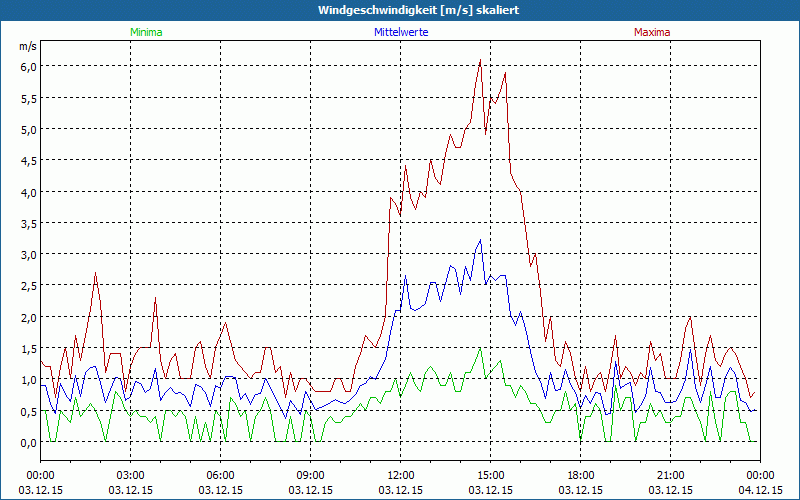Click the '12:00' time axis label
The width and height of the screenshot is (800, 500).
pyautogui.click(x=401, y=476)
